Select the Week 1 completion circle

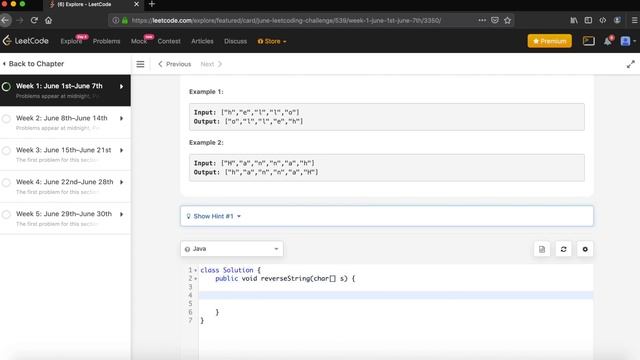[6, 87]
